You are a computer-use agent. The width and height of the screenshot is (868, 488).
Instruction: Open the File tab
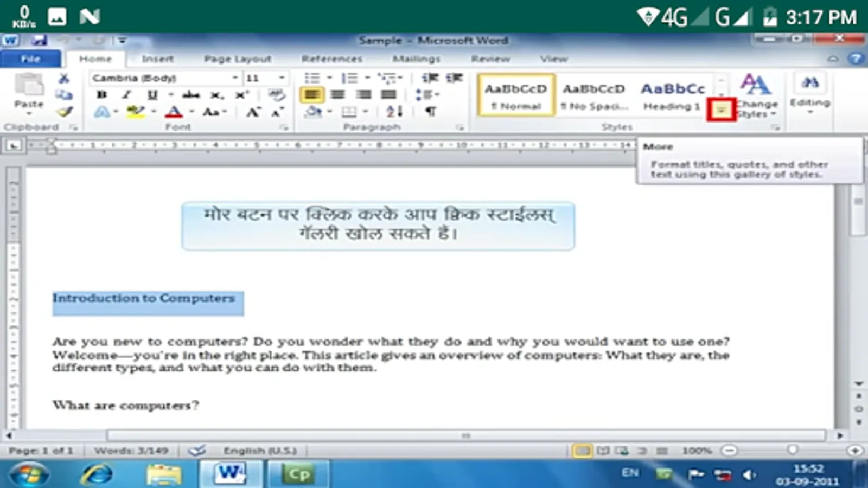[30, 59]
